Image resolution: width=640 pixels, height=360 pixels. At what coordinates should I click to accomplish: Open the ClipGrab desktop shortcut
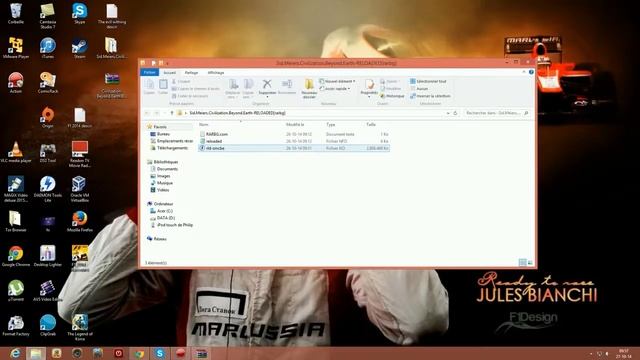point(48,326)
